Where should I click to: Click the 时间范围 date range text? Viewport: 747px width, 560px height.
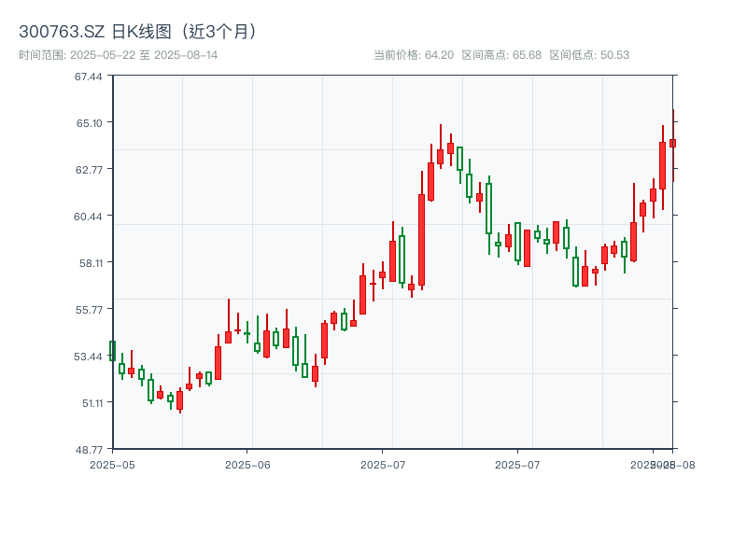(119, 55)
